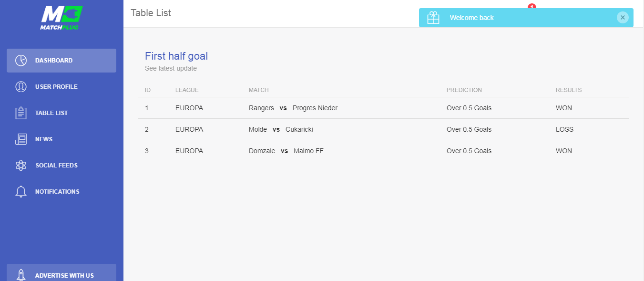Select the Rangers vs Progres Nieder row
Image resolution: width=644 pixels, height=281 pixels.
pyautogui.click(x=383, y=108)
